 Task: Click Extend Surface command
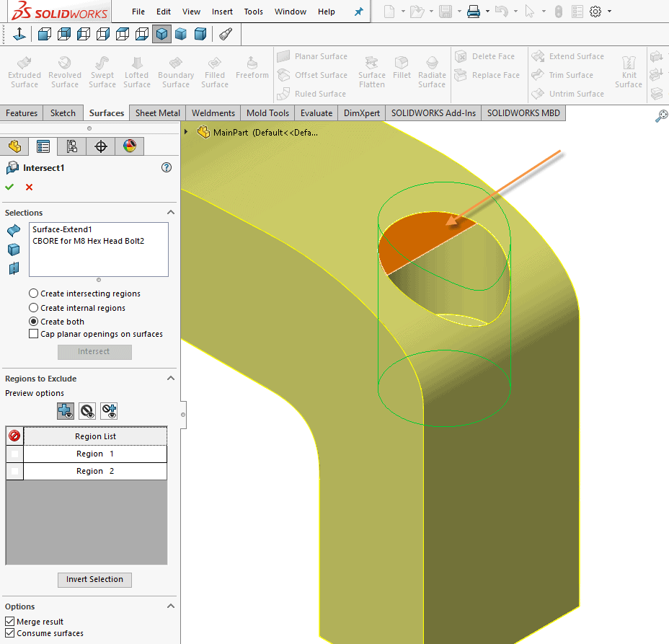pyautogui.click(x=568, y=56)
